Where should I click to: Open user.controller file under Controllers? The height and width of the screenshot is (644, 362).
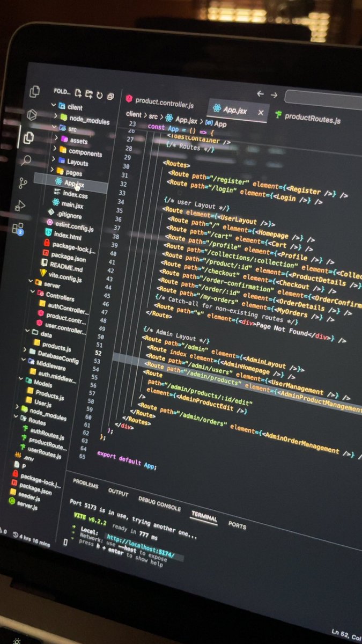(65, 327)
